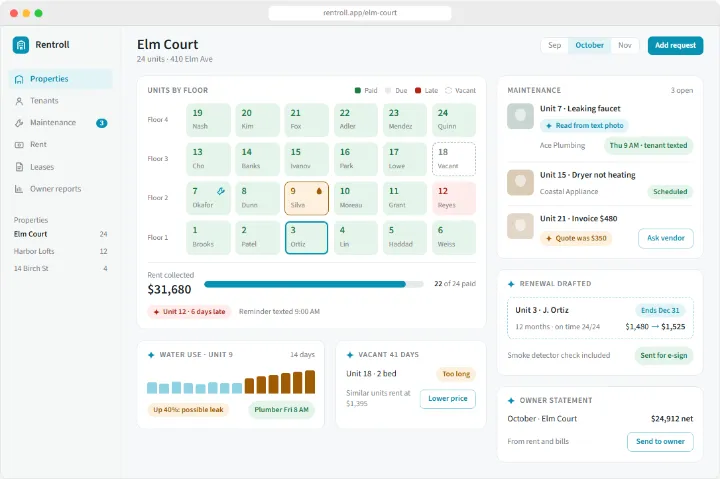Click the red Late legend swatch
720x479 pixels.
(x=418, y=90)
